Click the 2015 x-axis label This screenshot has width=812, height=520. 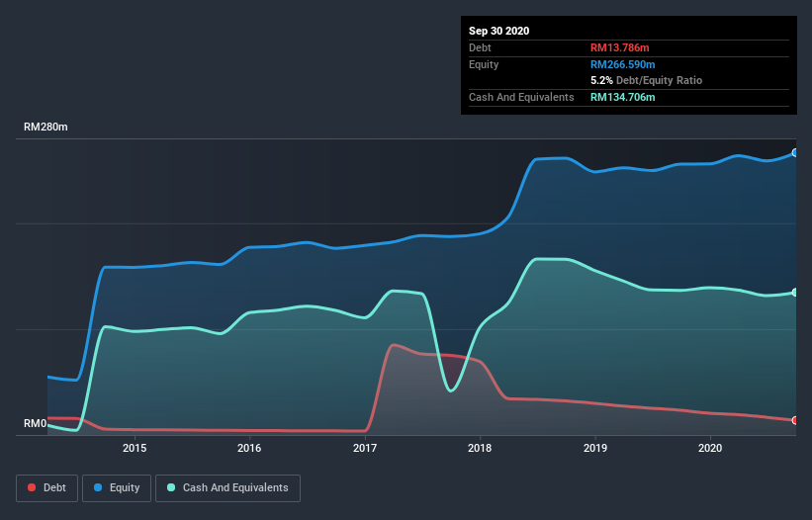tap(135, 448)
